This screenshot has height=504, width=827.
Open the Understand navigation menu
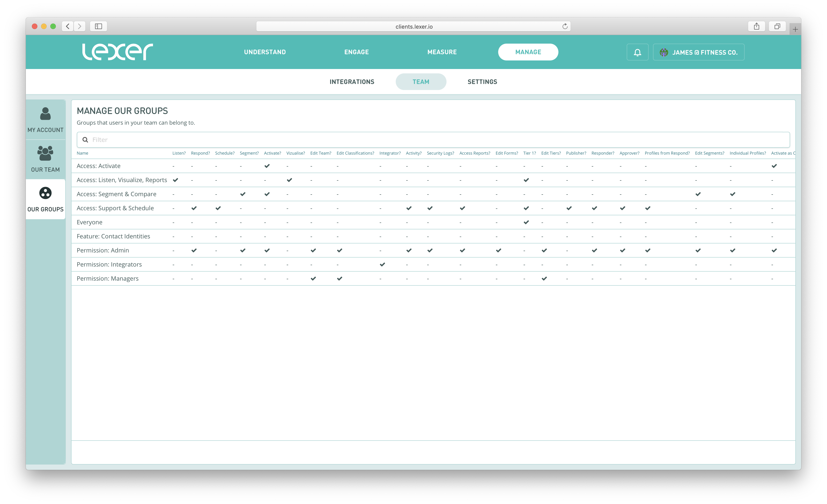click(265, 52)
